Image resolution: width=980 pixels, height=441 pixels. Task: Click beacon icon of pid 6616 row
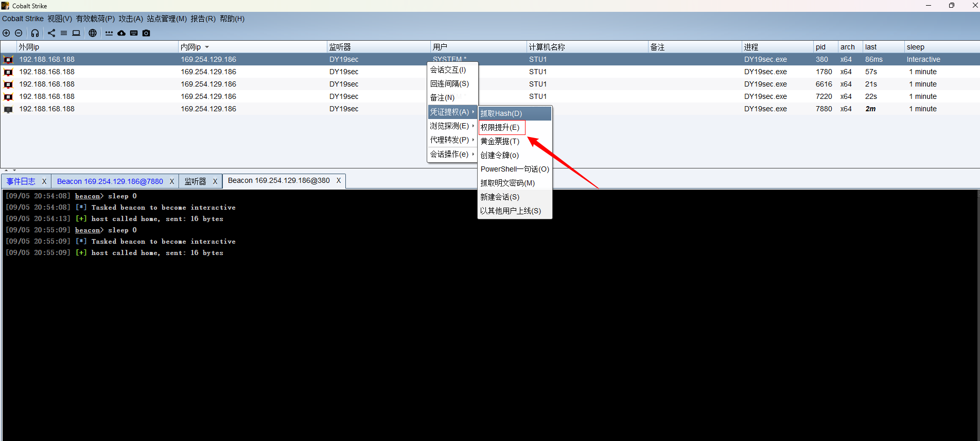point(8,84)
